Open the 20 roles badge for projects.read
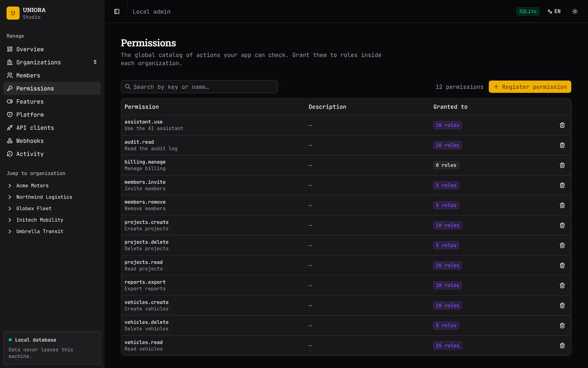This screenshot has width=588, height=368. 447,265
